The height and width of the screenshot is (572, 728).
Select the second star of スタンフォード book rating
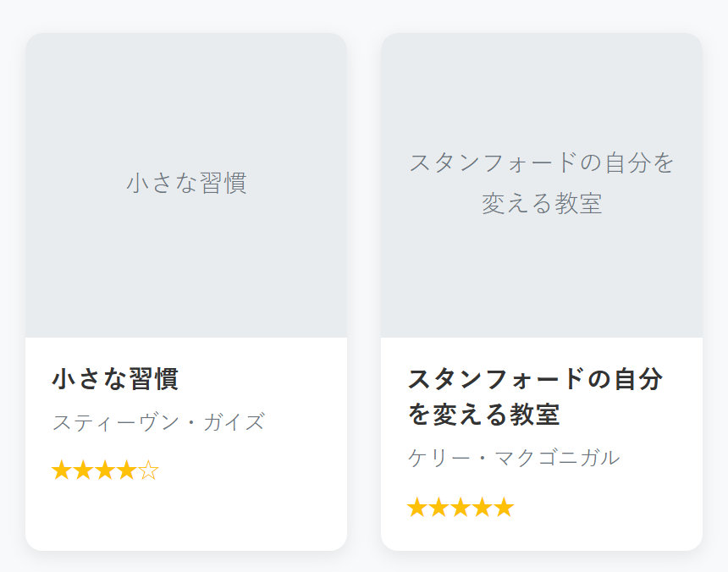[x=439, y=508]
